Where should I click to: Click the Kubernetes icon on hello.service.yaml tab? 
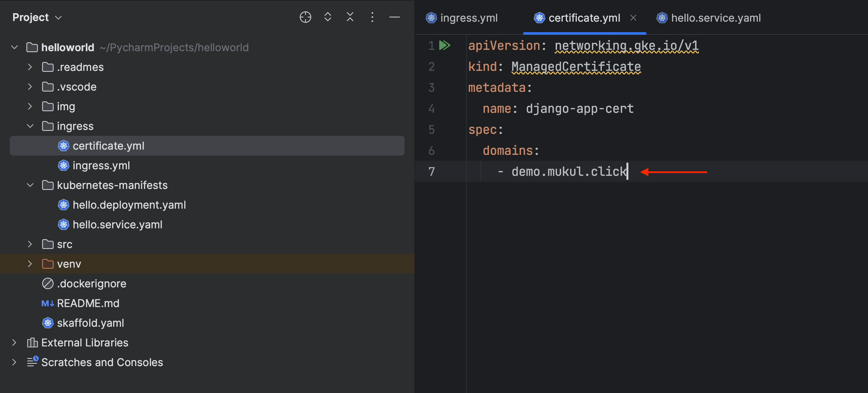(662, 17)
